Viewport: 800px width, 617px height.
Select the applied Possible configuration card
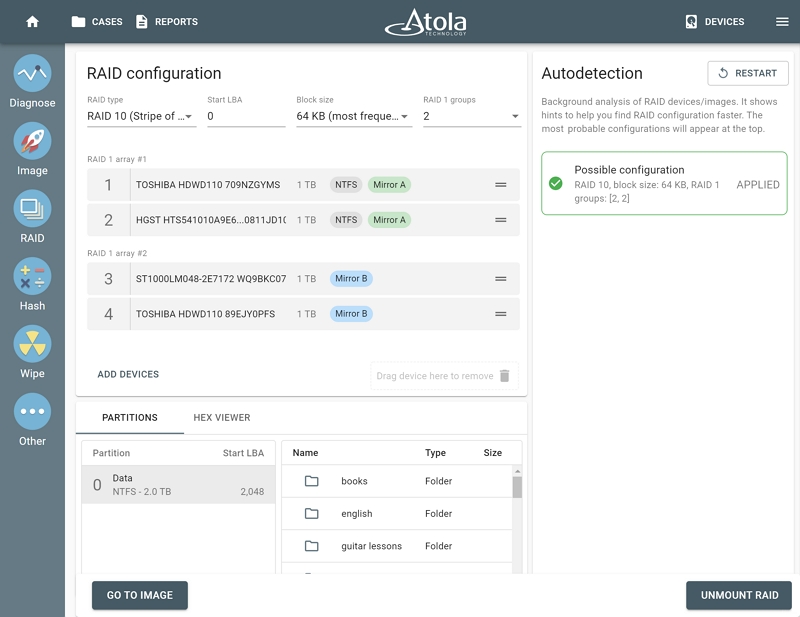point(664,183)
